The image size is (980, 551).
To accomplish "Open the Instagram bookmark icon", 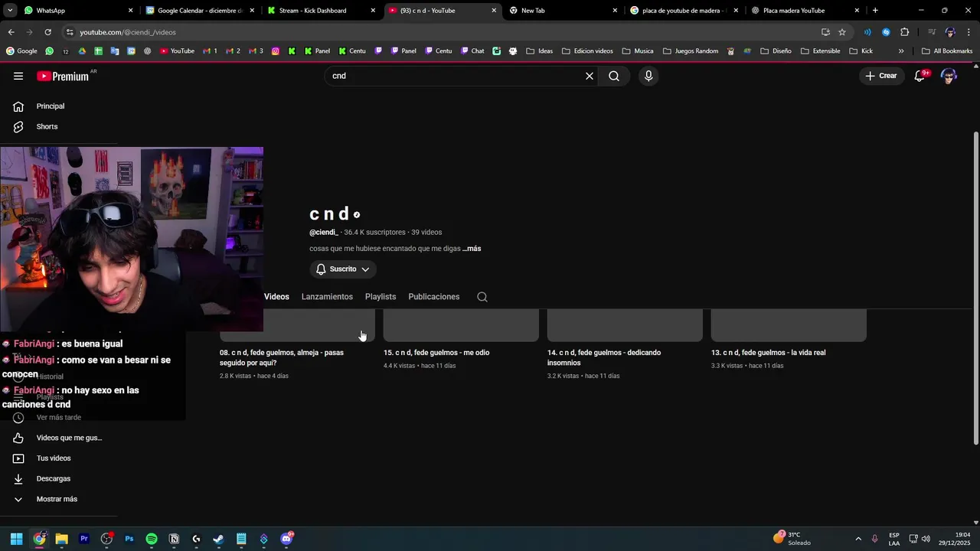I will [276, 51].
